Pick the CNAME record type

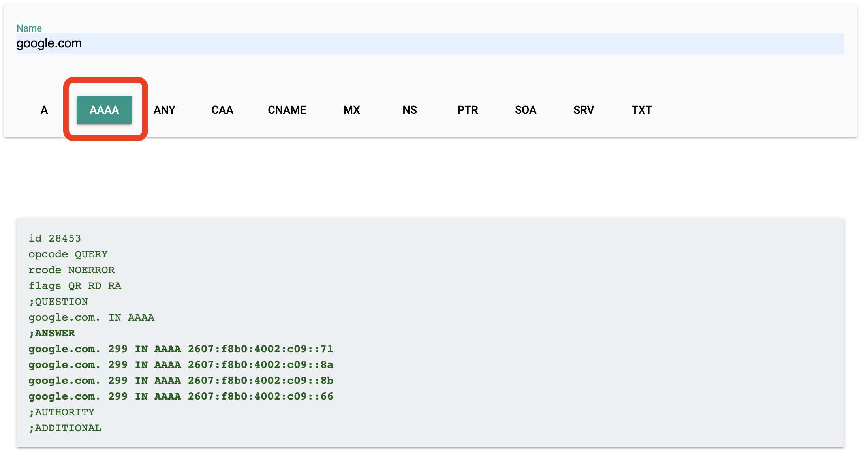287,110
